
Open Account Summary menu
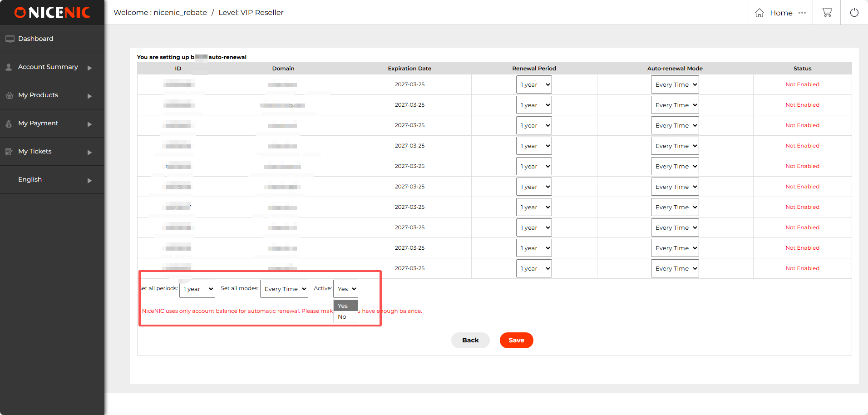coord(52,67)
